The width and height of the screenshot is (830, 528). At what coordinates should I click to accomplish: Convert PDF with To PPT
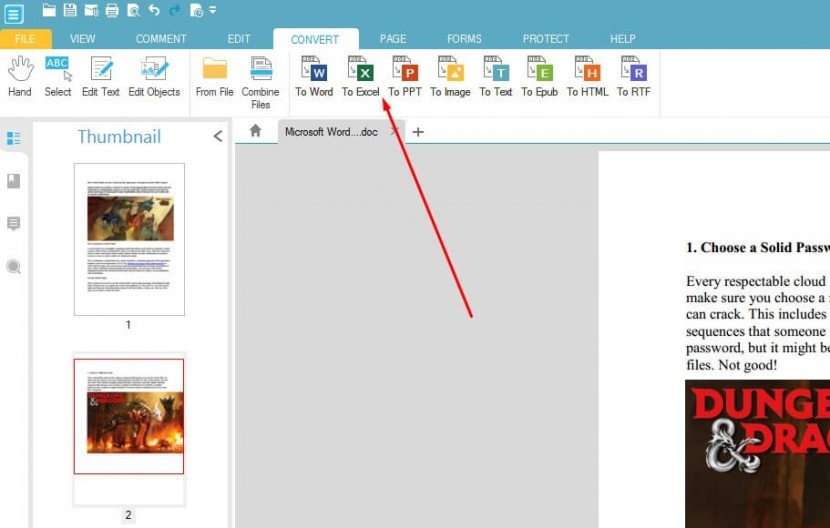tap(405, 77)
